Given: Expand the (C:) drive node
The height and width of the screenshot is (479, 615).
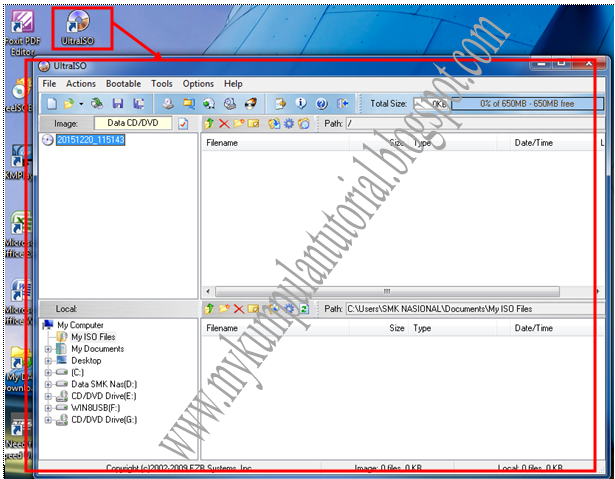Looking at the screenshot, I should [x=48, y=372].
